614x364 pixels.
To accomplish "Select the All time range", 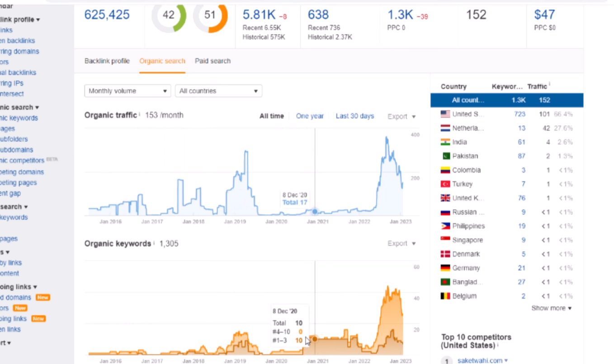I will 272,116.
